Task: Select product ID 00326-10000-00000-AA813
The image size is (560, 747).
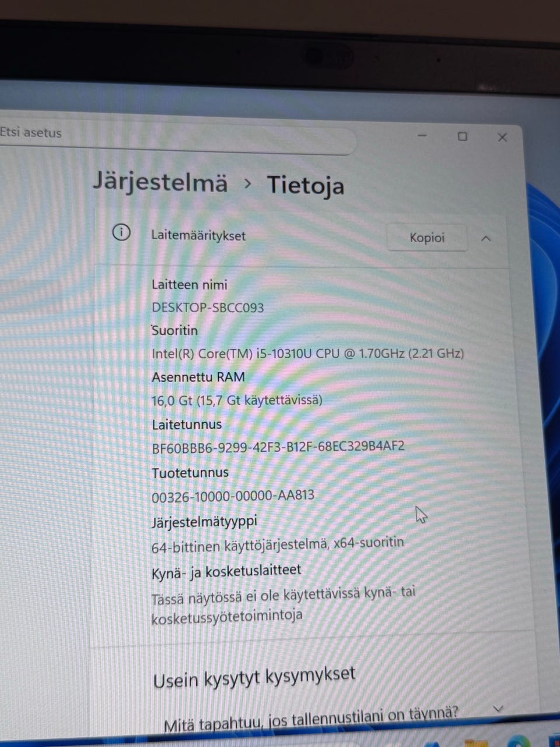Action: pos(233,496)
